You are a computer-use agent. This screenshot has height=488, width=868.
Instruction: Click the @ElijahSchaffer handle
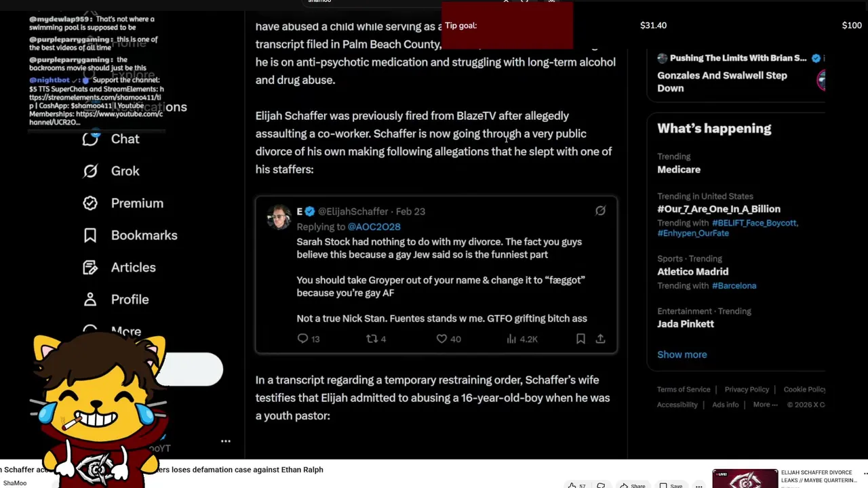point(353,211)
